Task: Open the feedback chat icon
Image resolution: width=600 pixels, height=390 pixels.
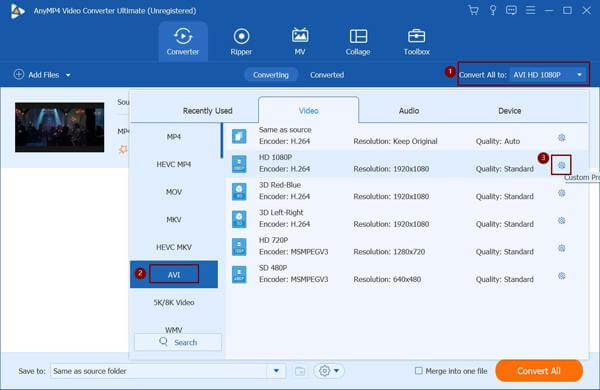Action: click(x=511, y=10)
